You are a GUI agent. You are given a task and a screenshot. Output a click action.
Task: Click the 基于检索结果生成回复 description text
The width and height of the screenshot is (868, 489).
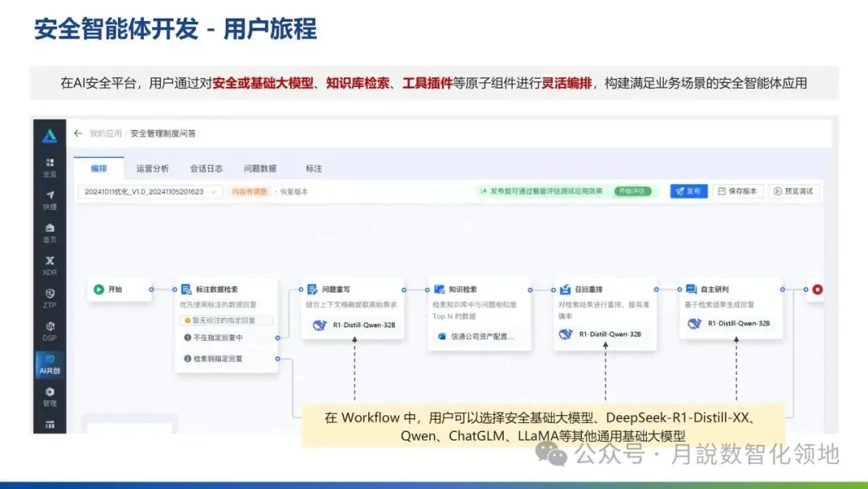(719, 305)
